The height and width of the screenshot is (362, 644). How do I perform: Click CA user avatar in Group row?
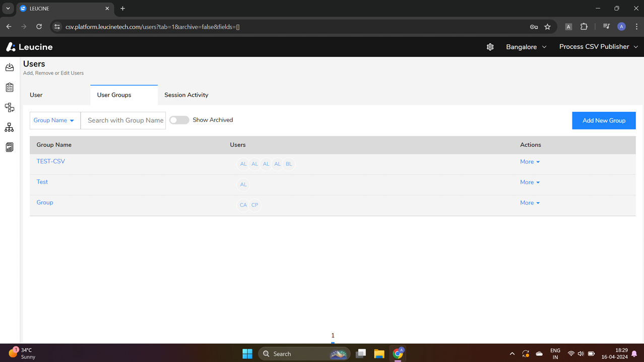pyautogui.click(x=243, y=205)
